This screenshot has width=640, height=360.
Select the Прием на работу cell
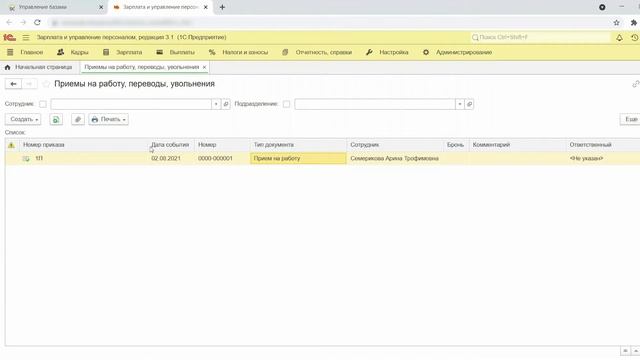(298, 158)
